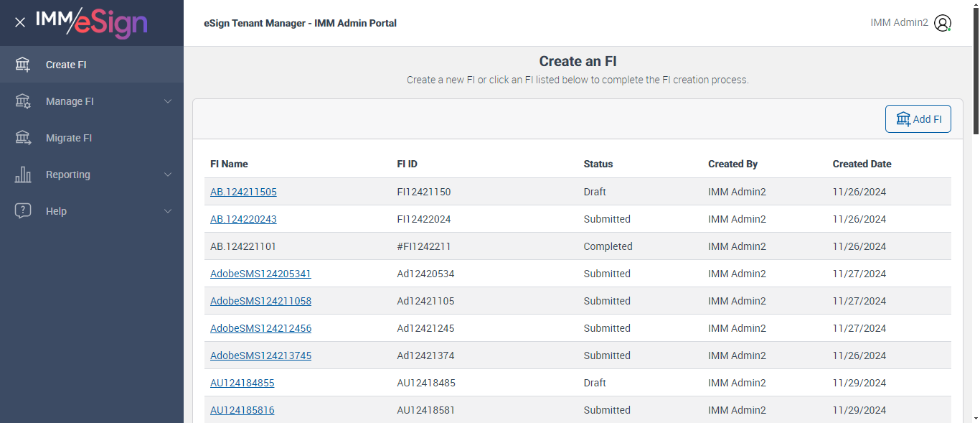Click the Manage FI gear-bank icon
This screenshot has width=980, height=423.
pyautogui.click(x=23, y=101)
